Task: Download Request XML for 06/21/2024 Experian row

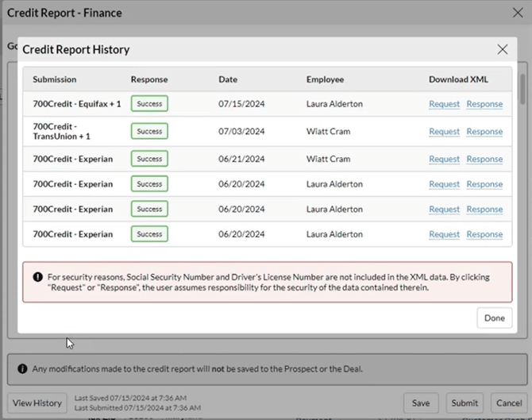Action: point(444,159)
